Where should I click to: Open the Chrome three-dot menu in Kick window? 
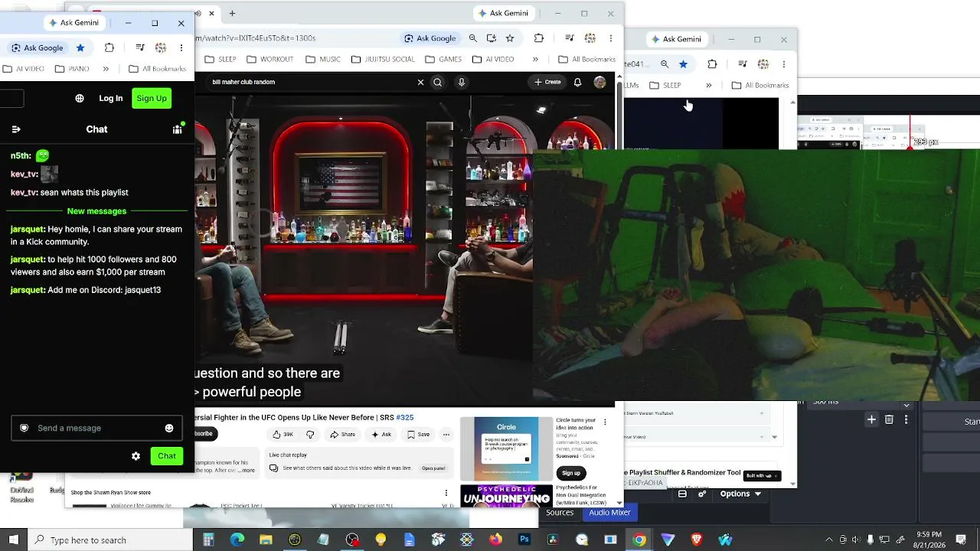click(181, 47)
